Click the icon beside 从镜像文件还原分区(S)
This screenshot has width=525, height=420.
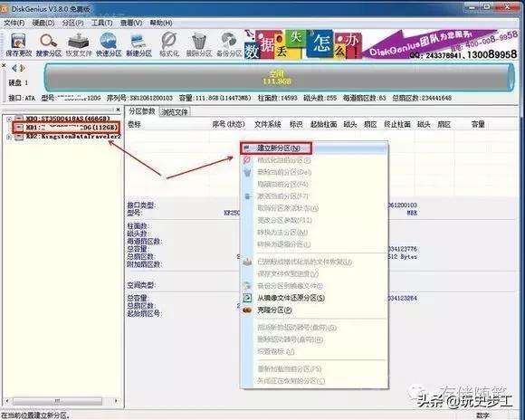pyautogui.click(x=247, y=298)
